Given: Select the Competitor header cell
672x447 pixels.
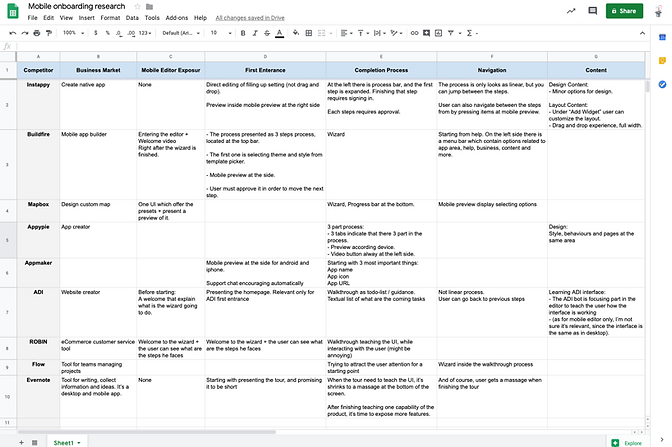Looking at the screenshot, I should [38, 70].
